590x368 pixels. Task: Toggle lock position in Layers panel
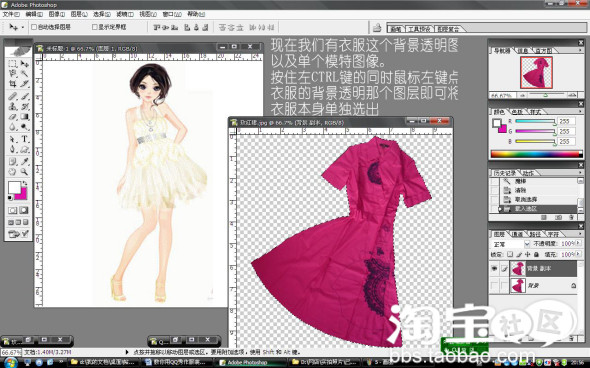528,254
